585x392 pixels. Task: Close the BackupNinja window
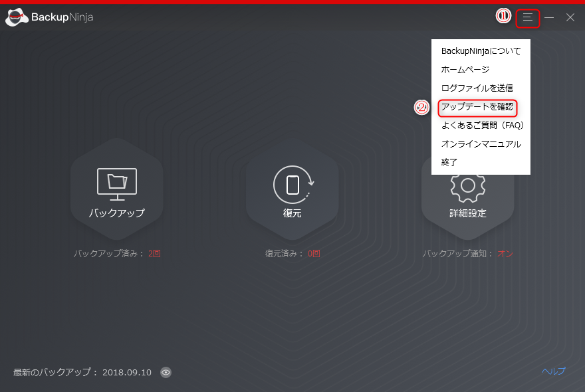(x=570, y=17)
